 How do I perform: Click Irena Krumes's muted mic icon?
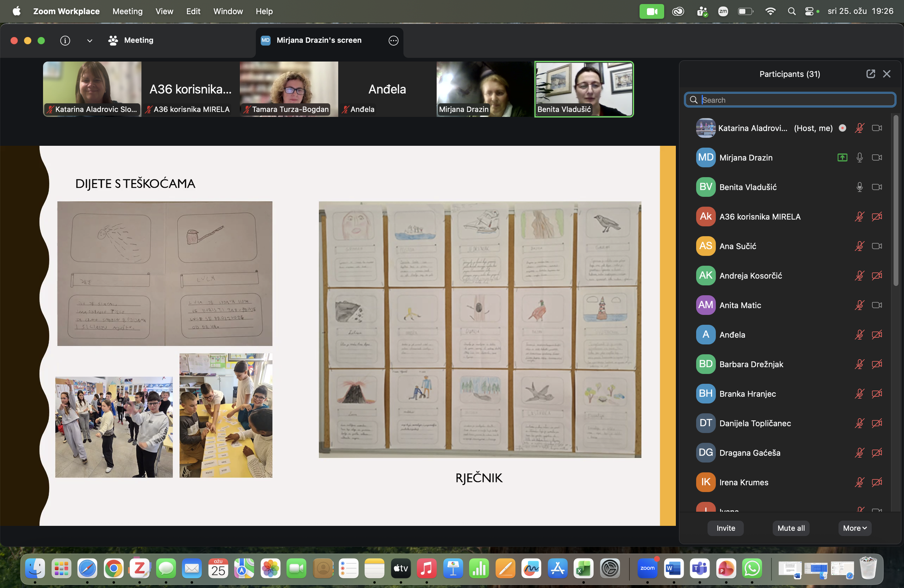(860, 482)
